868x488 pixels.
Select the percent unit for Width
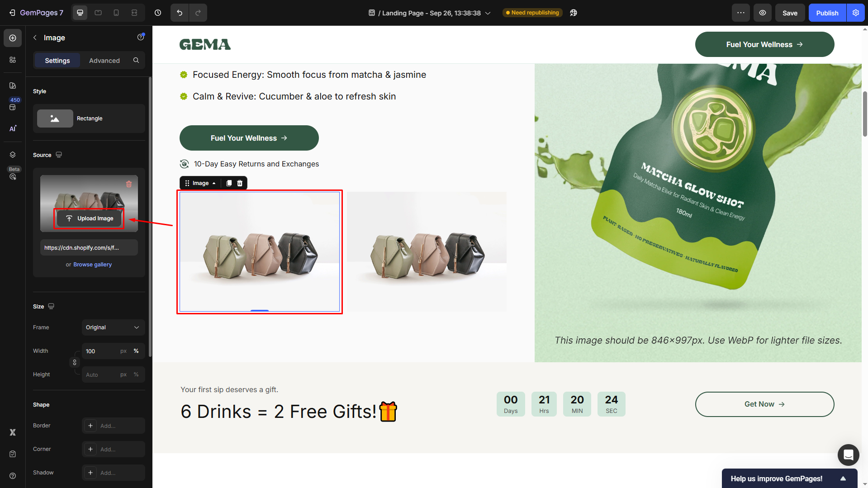[136, 351]
